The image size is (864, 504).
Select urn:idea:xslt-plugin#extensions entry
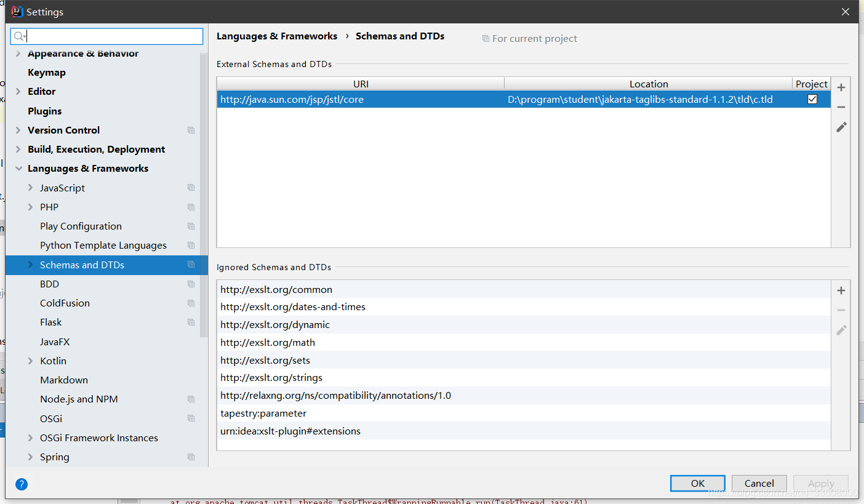524,431
